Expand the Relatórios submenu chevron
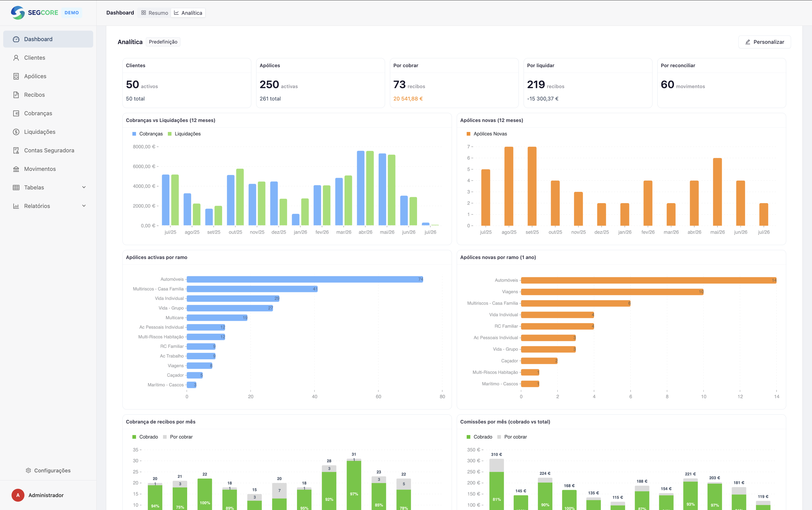Image resolution: width=812 pixels, height=510 pixels. (x=84, y=206)
